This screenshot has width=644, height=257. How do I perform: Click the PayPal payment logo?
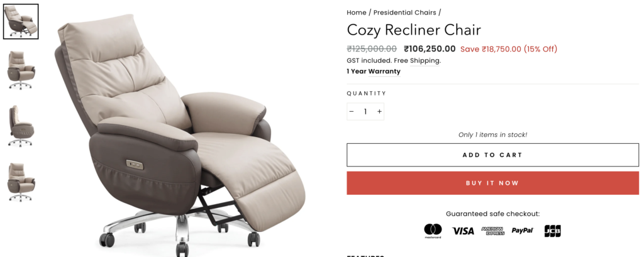(x=523, y=231)
